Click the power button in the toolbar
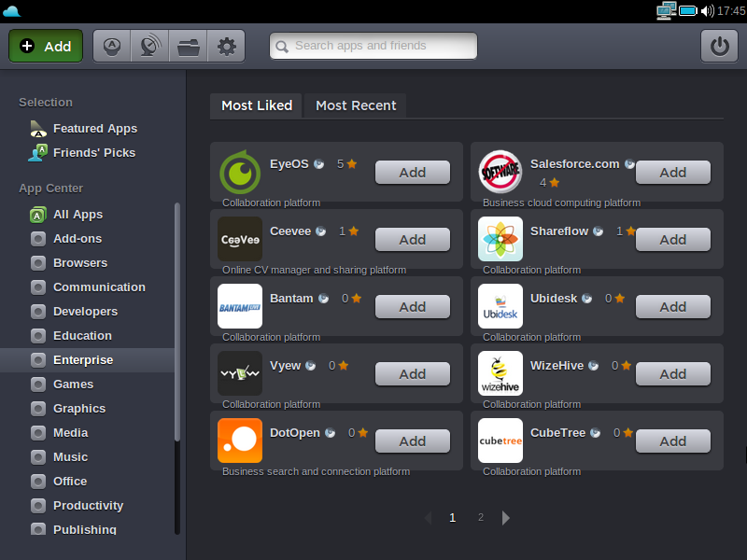Screen dimensions: 747x560 (719, 46)
